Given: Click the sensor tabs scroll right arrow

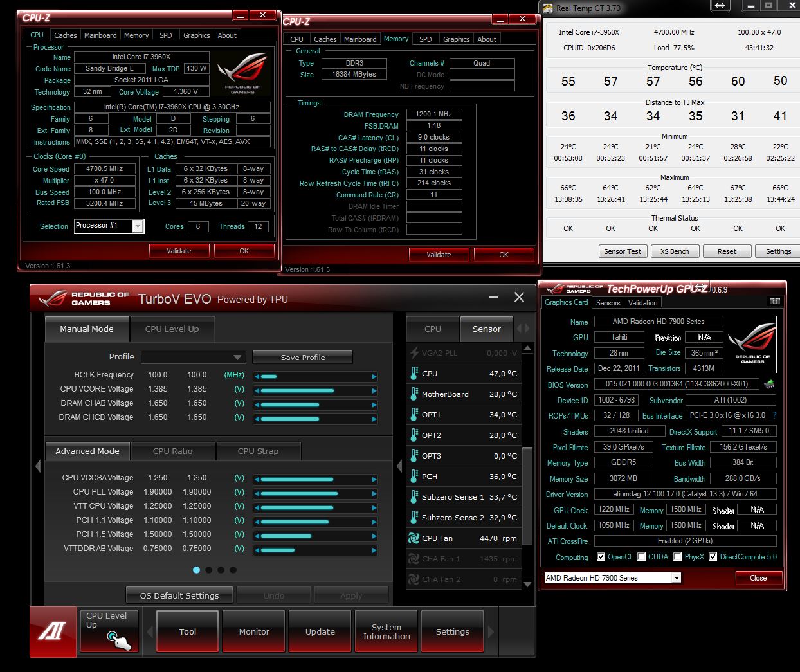Looking at the screenshot, I should 527,328.
